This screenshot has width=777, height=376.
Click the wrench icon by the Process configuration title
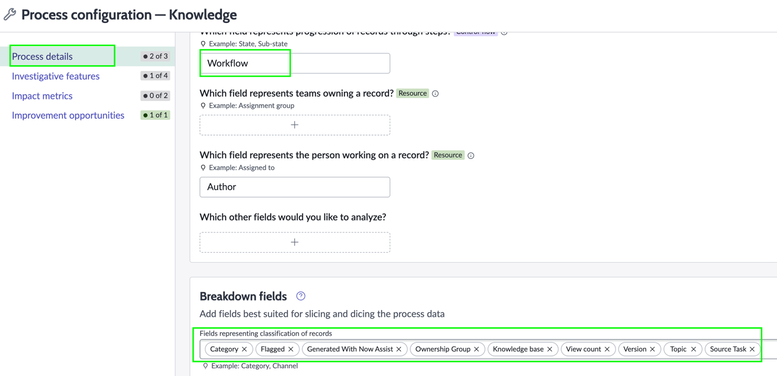click(x=9, y=14)
